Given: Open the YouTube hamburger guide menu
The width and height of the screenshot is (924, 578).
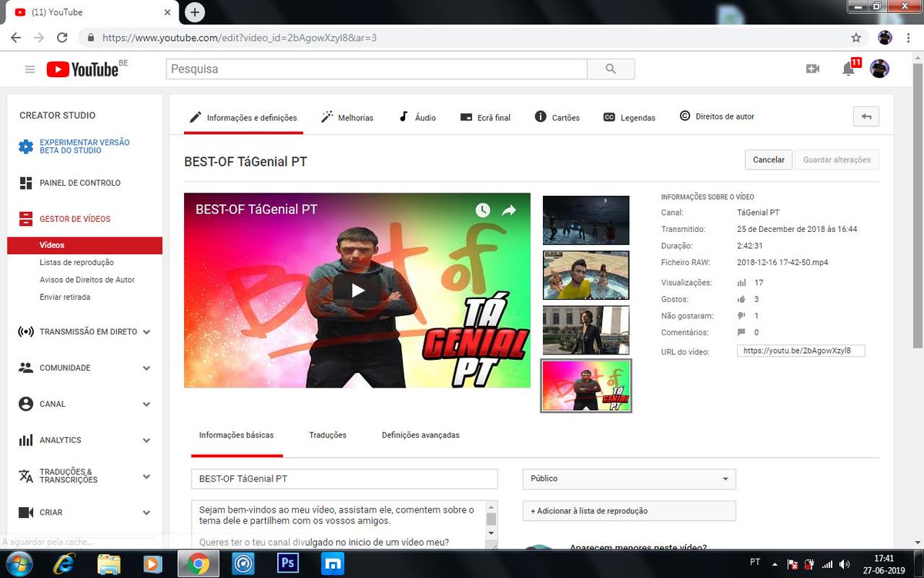Looking at the screenshot, I should pyautogui.click(x=30, y=69).
